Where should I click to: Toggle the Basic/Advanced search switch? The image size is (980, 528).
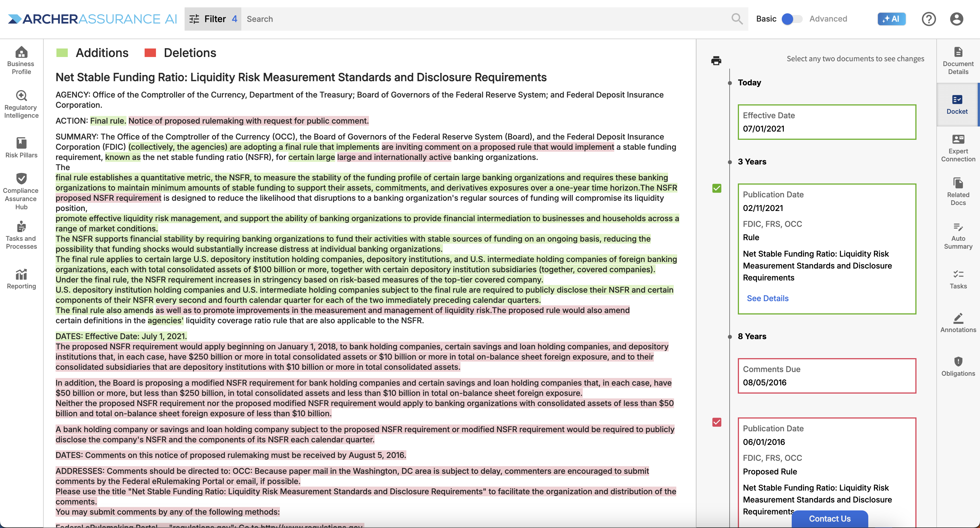(792, 19)
